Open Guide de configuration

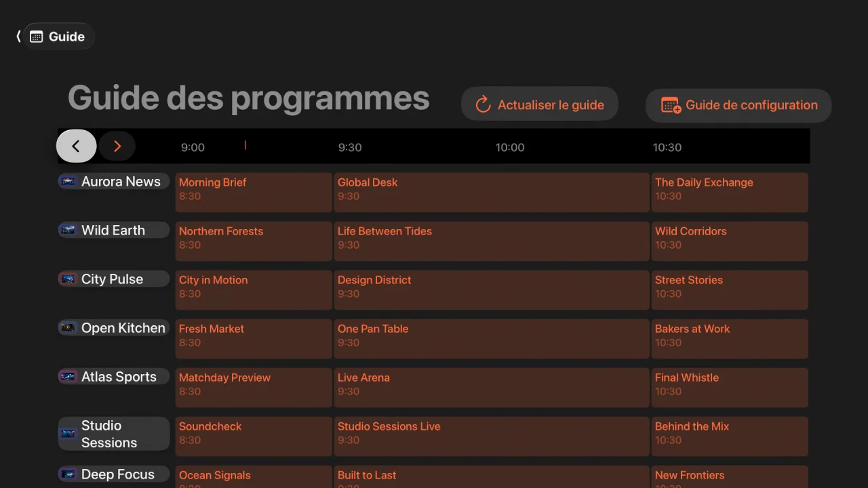[x=738, y=105]
